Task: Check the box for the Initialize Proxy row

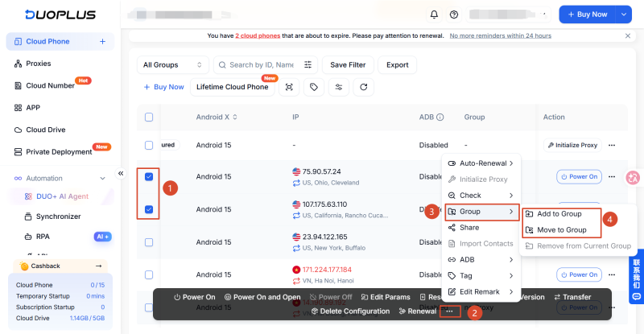Action: 149,146
